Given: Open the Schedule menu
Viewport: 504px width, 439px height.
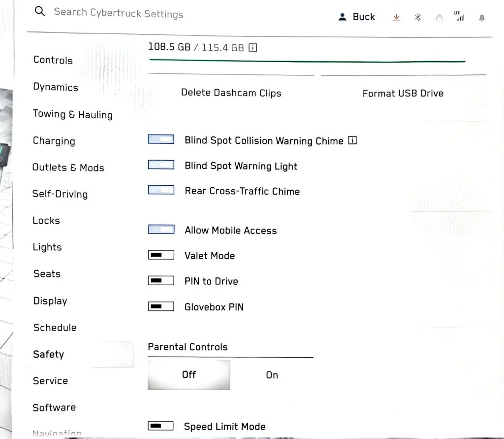Looking at the screenshot, I should click(55, 327).
